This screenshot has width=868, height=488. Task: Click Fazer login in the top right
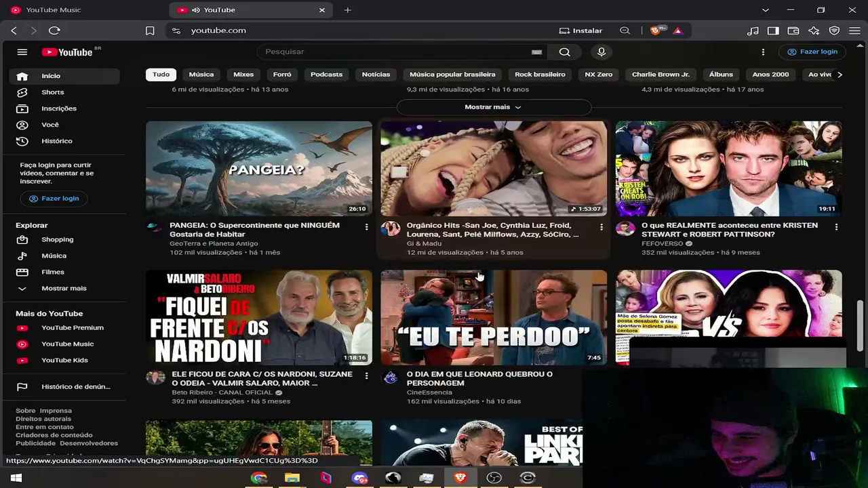pos(812,52)
